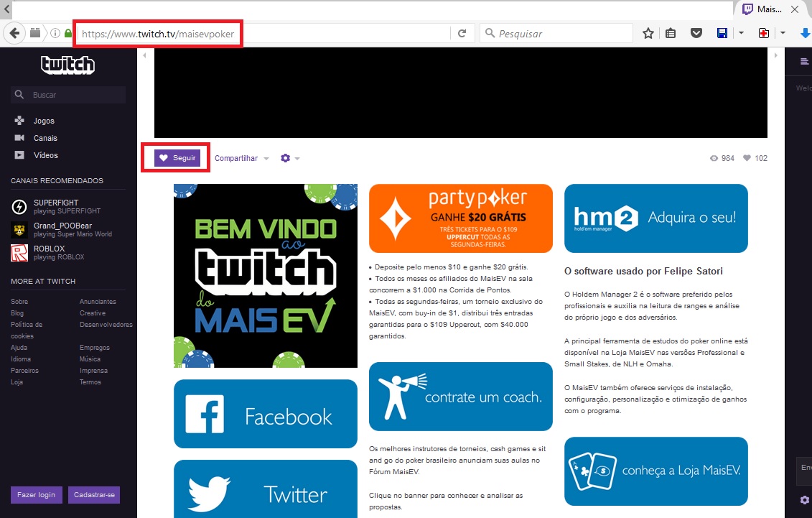Click the reload page icon in the address bar
The image size is (812, 518).
pos(462,34)
